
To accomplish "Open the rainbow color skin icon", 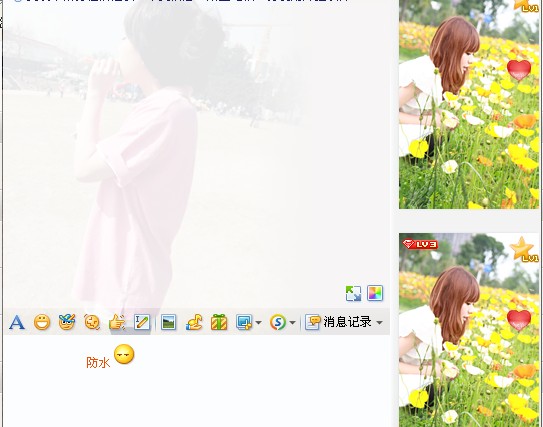I will pyautogui.click(x=375, y=293).
